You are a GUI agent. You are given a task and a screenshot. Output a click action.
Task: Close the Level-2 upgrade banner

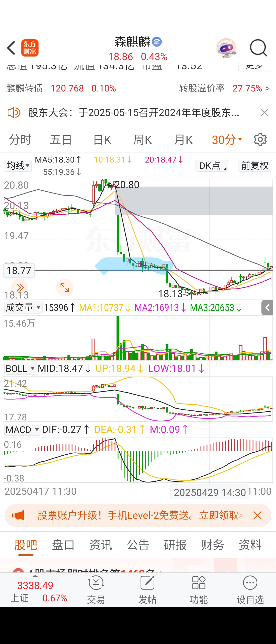click(257, 515)
